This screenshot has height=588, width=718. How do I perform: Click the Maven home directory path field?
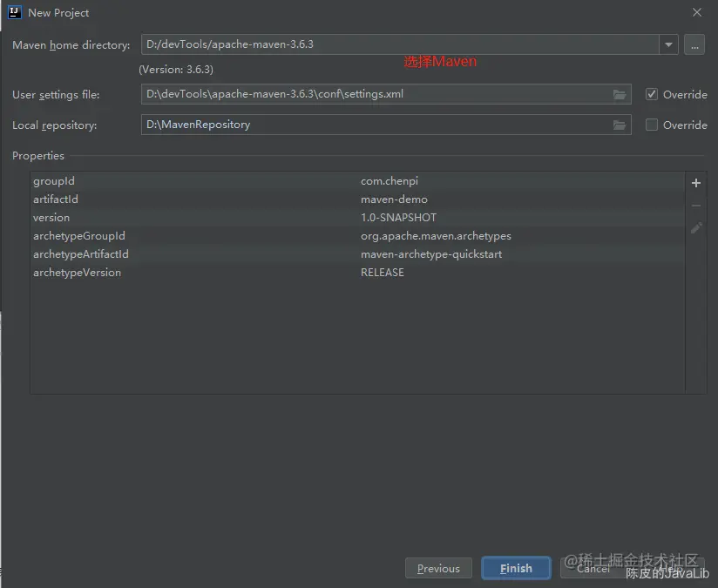(400, 44)
